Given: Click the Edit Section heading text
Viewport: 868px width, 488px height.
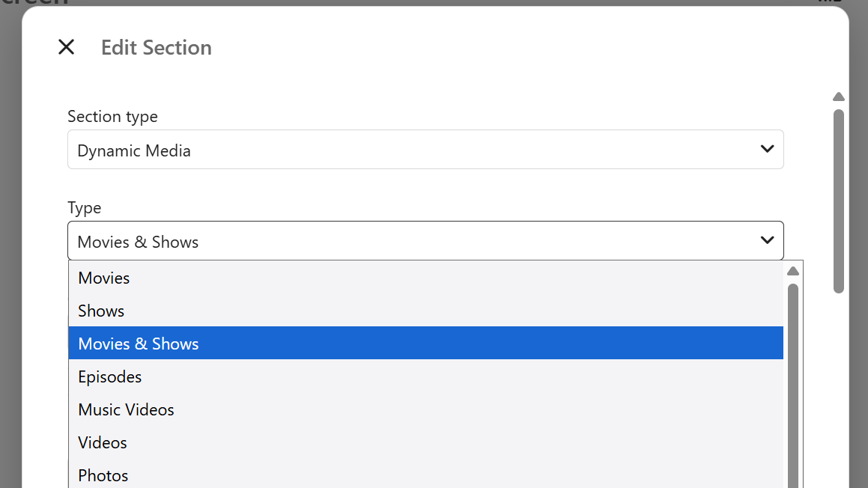Looking at the screenshot, I should (x=156, y=47).
